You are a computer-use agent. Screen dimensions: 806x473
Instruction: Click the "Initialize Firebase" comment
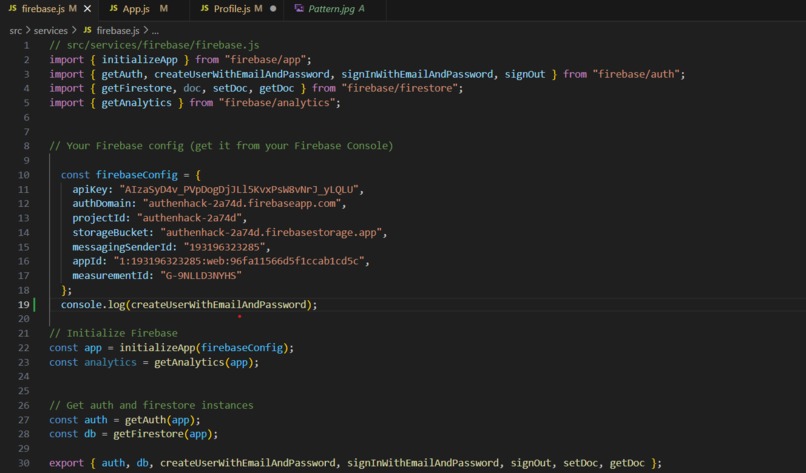(113, 333)
